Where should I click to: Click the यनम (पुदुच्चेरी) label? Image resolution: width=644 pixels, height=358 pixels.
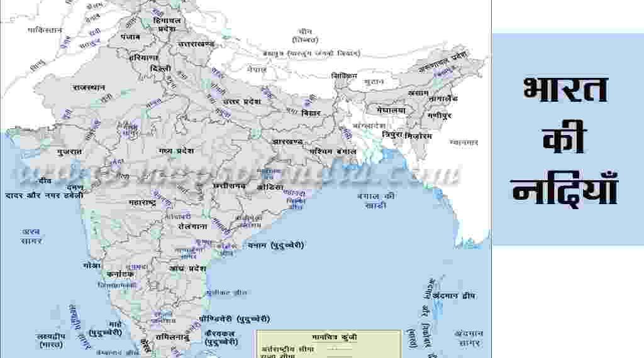(275, 244)
